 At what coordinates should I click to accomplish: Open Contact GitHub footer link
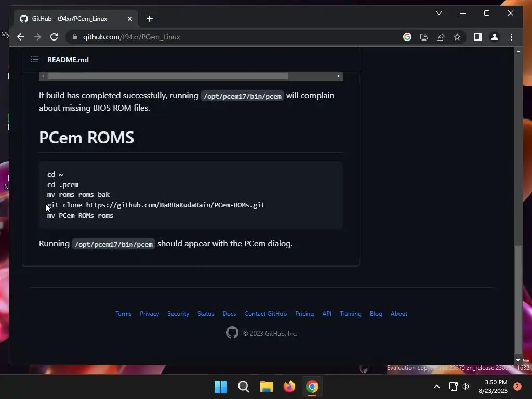[x=265, y=313]
